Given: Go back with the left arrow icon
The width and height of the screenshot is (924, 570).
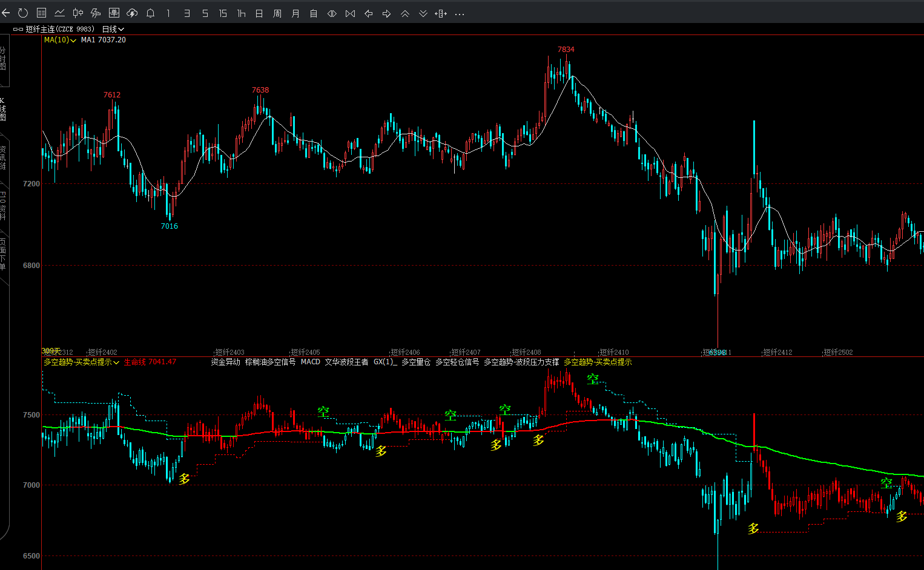Looking at the screenshot, I should point(5,13).
